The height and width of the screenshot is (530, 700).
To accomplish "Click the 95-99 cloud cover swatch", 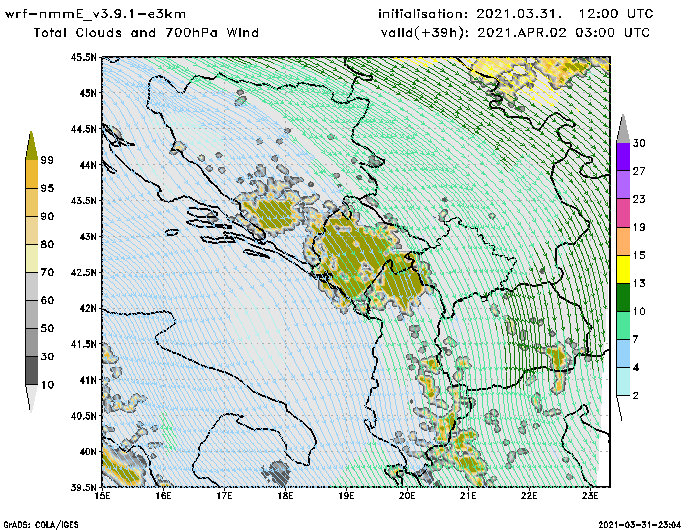I will tap(31, 174).
